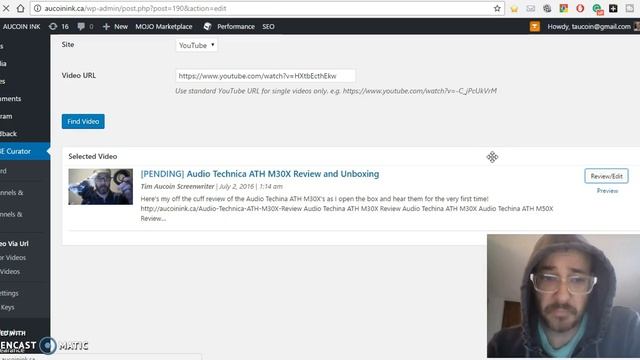Click the plus icon beside New
The height and width of the screenshot is (360, 640).
click(106, 27)
